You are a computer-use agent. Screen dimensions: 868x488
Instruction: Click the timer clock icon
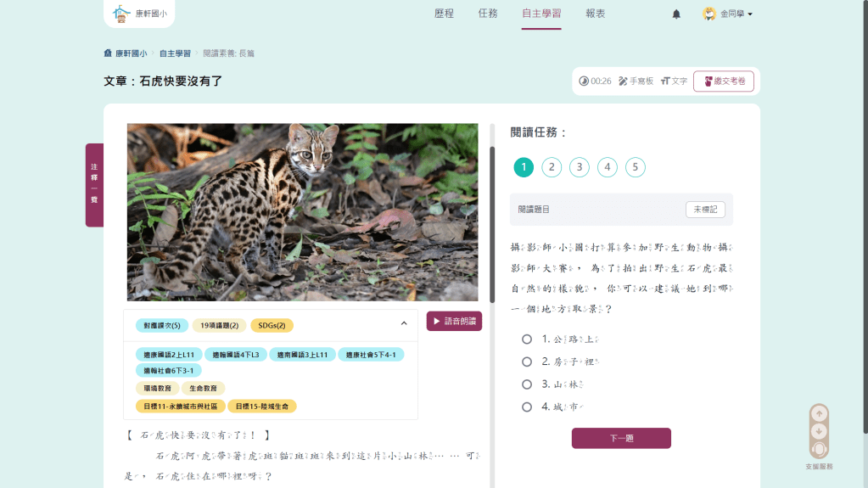584,81
